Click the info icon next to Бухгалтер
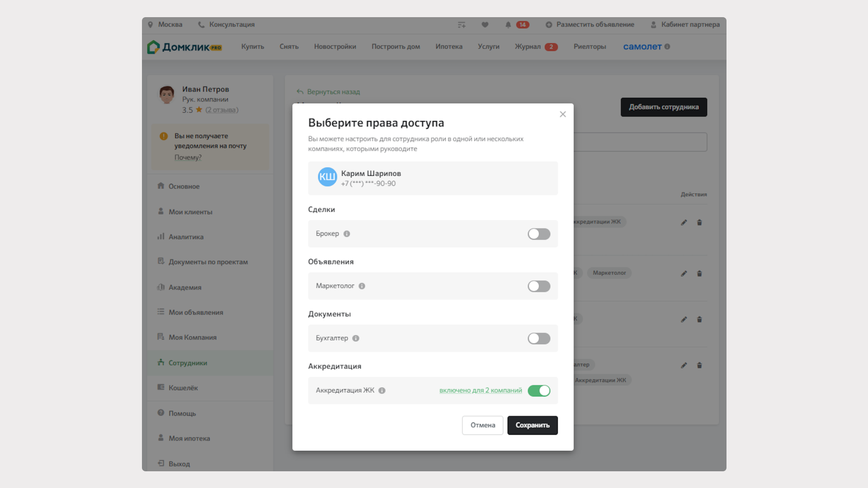Screen dimensions: 868x488 pos(356,338)
